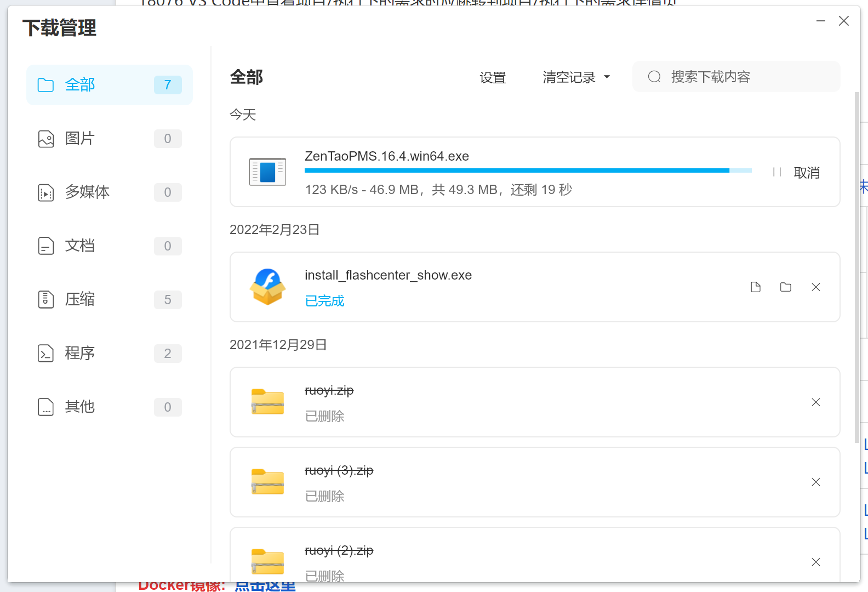The height and width of the screenshot is (592, 868).
Task: Focus the 搜索下载内容 search field
Action: click(736, 77)
